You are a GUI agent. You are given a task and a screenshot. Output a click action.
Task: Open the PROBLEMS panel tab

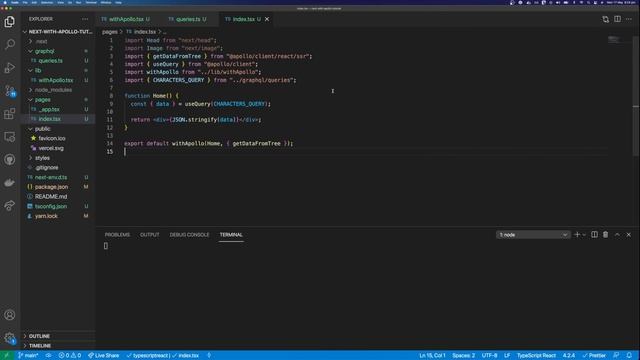coord(117,235)
